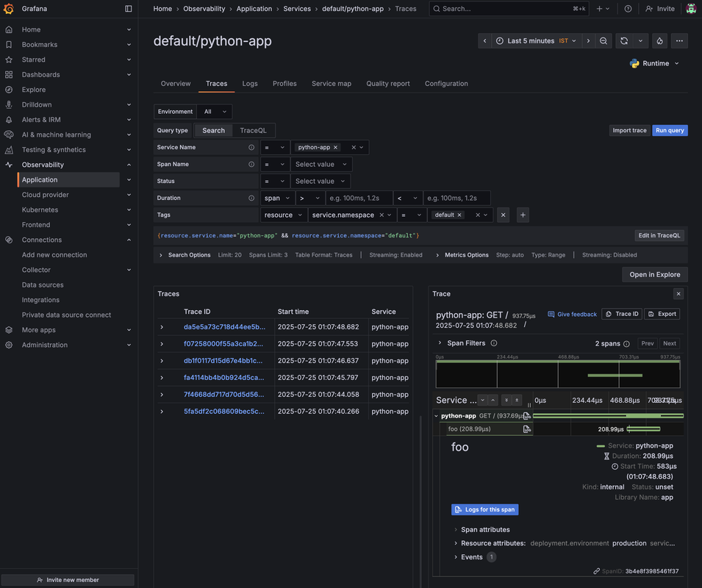
Task: Switch to the Logs tab
Action: tap(250, 84)
